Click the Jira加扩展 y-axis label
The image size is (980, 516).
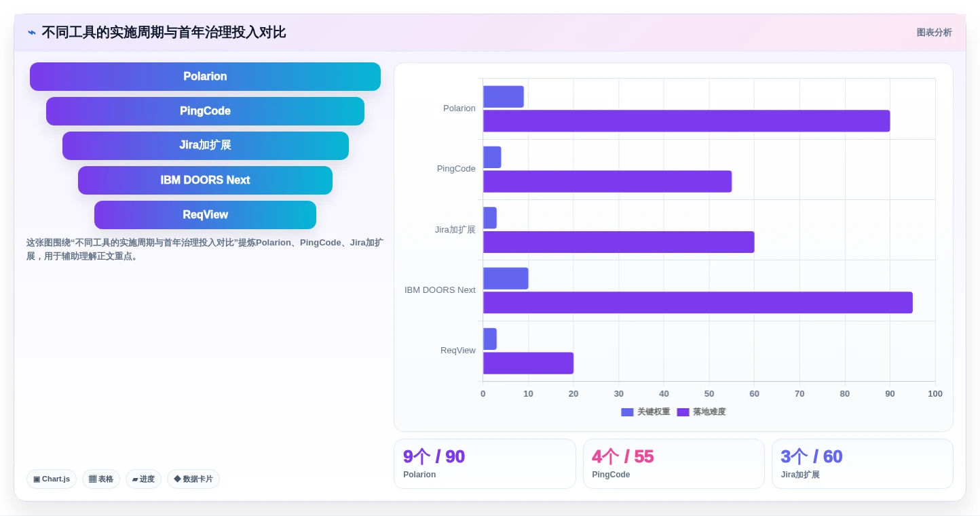(x=455, y=230)
